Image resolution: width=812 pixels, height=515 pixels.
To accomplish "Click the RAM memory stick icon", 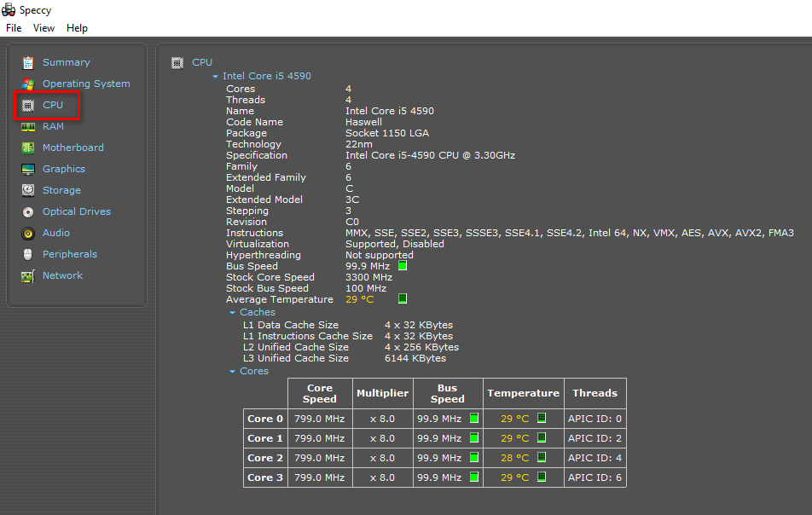I will [x=28, y=127].
